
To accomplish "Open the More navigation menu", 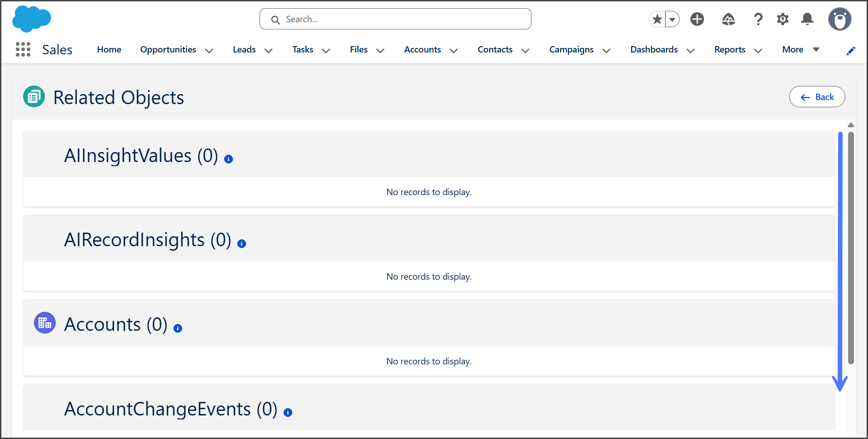I will coord(800,49).
